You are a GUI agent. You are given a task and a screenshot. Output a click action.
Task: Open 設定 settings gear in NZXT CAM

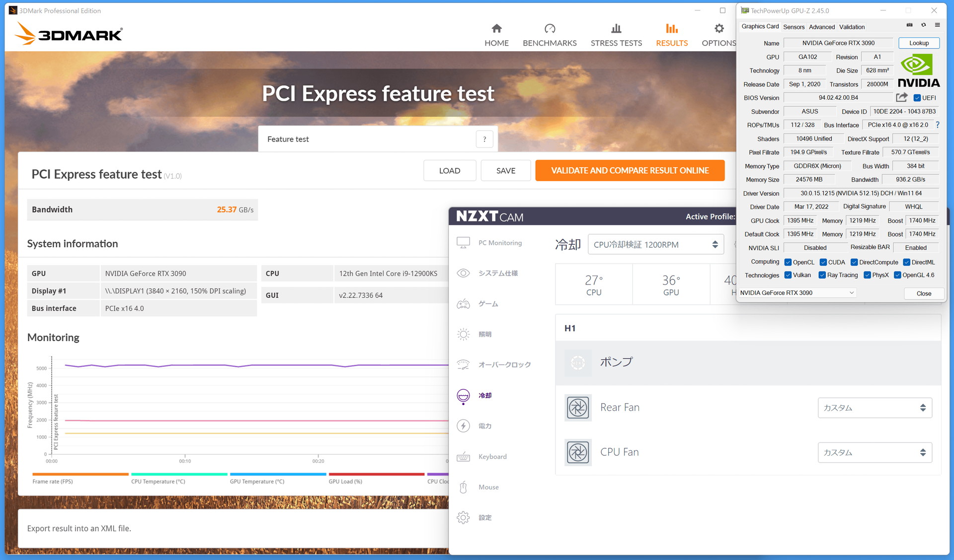point(463,518)
